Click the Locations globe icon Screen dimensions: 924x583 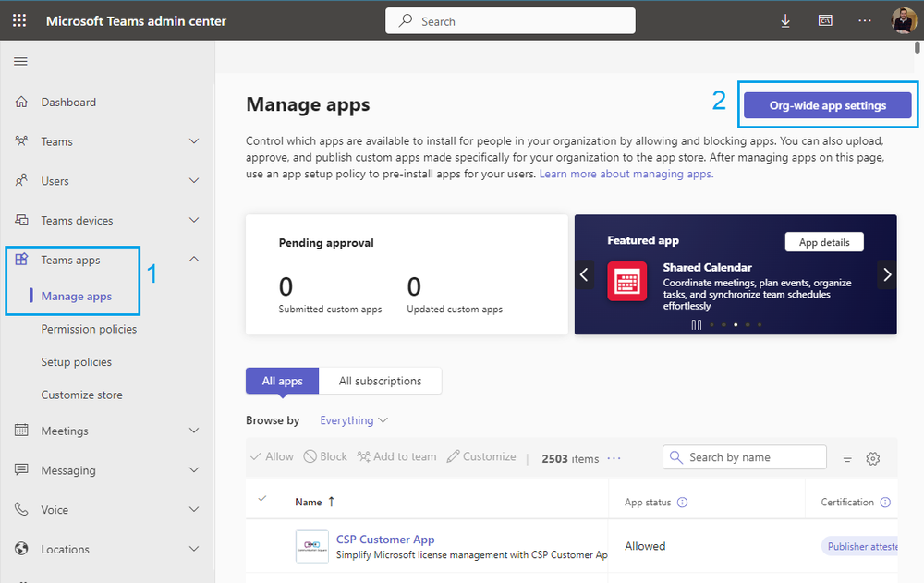pyautogui.click(x=21, y=549)
